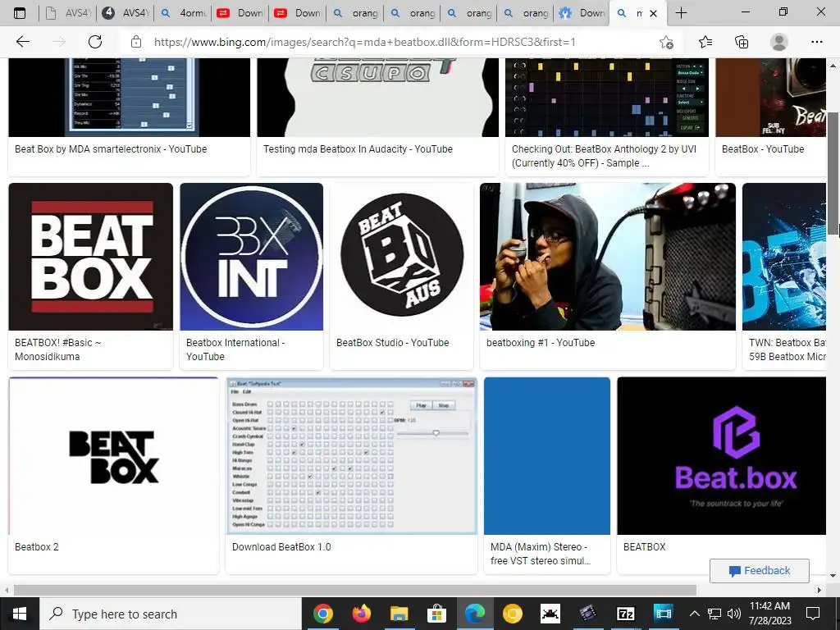Viewport: 840px width, 630px height.
Task: Open the MDA (Maxim) Stereo caption
Action: (541, 554)
